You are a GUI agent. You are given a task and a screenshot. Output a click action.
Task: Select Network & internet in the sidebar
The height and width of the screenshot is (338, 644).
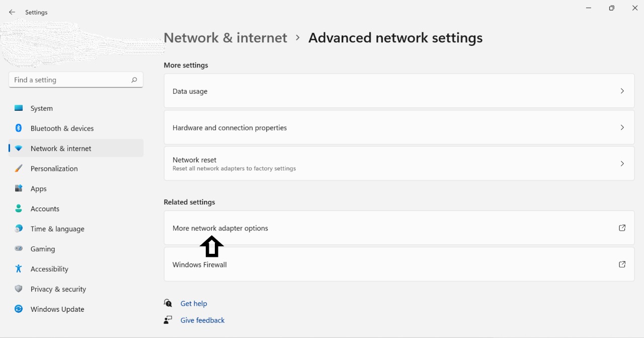click(61, 149)
